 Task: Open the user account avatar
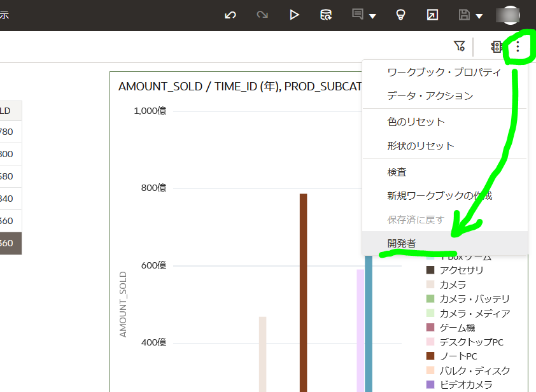point(509,15)
